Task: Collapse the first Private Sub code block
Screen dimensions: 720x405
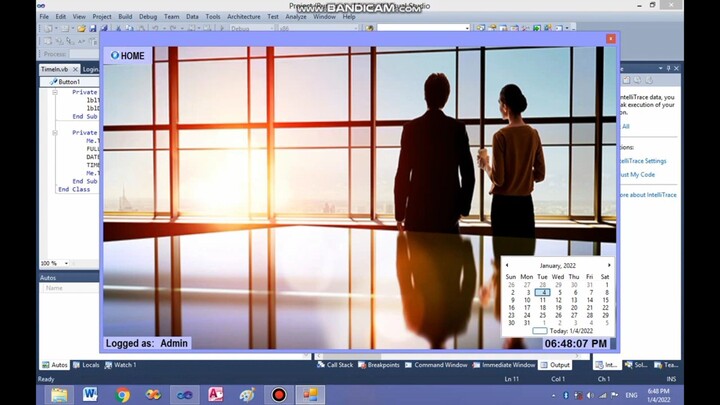Action: point(55,92)
